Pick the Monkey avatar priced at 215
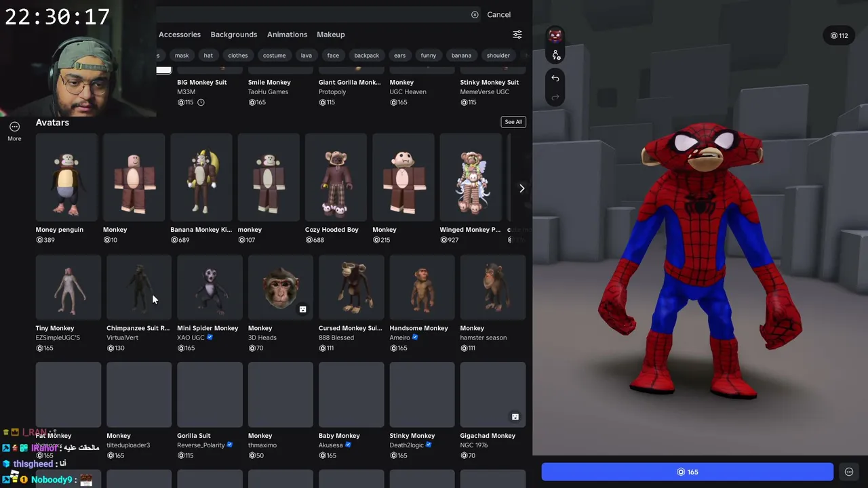The width and height of the screenshot is (868, 488). pos(403,178)
